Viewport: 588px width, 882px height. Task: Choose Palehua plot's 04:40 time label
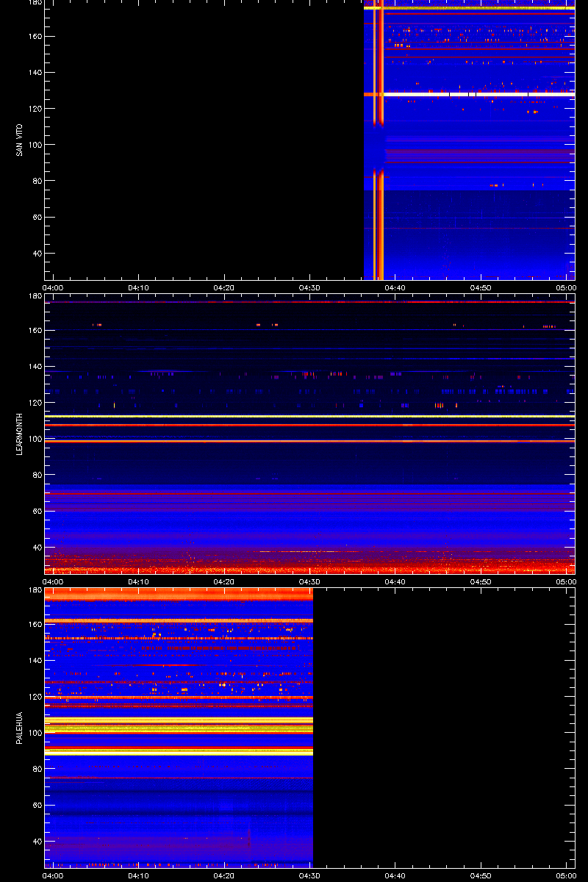(395, 875)
